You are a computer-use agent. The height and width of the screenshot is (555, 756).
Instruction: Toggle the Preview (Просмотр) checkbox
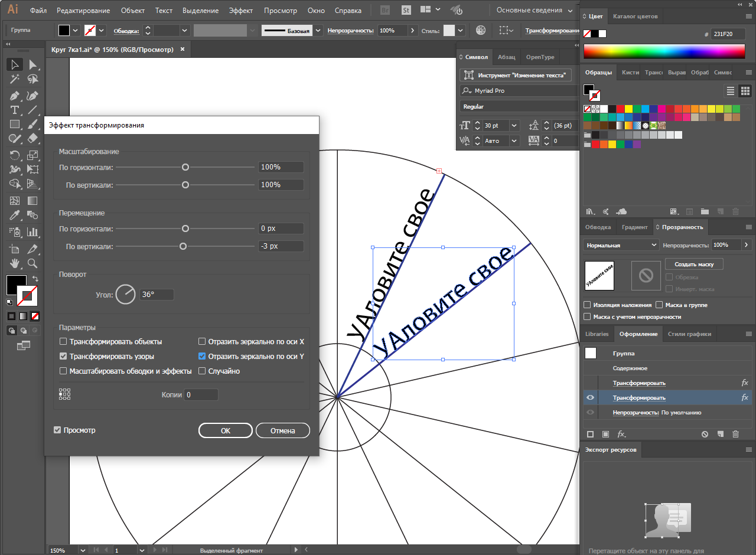point(57,430)
